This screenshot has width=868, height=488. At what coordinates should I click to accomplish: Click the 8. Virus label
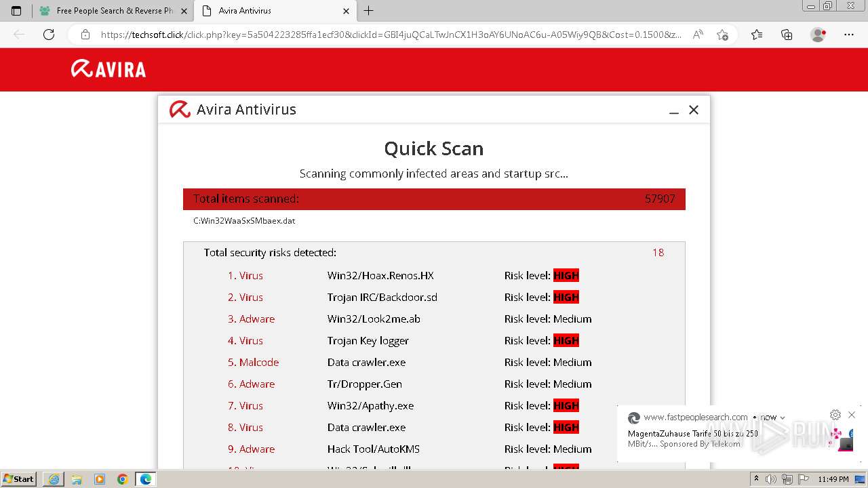pos(245,428)
